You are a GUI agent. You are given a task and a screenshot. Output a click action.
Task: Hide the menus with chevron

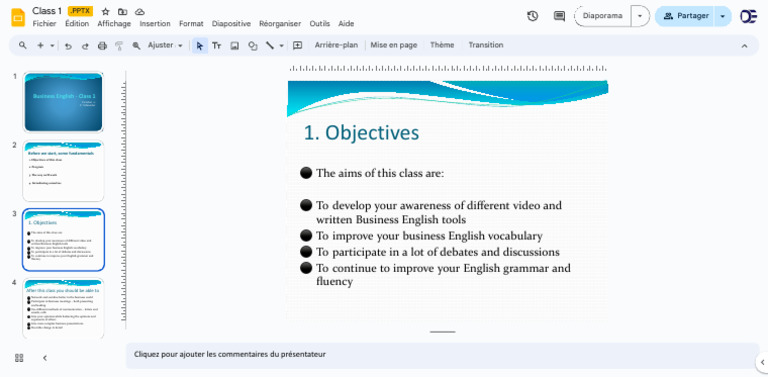pos(744,46)
